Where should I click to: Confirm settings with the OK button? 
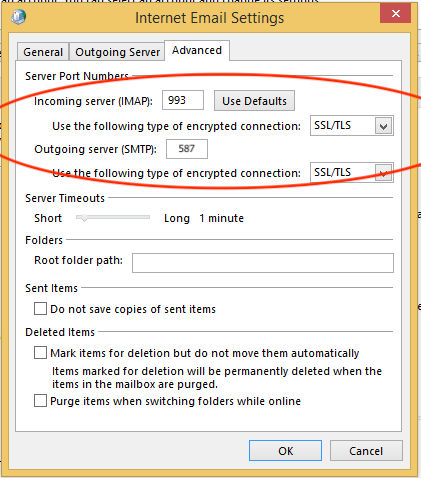click(x=285, y=451)
